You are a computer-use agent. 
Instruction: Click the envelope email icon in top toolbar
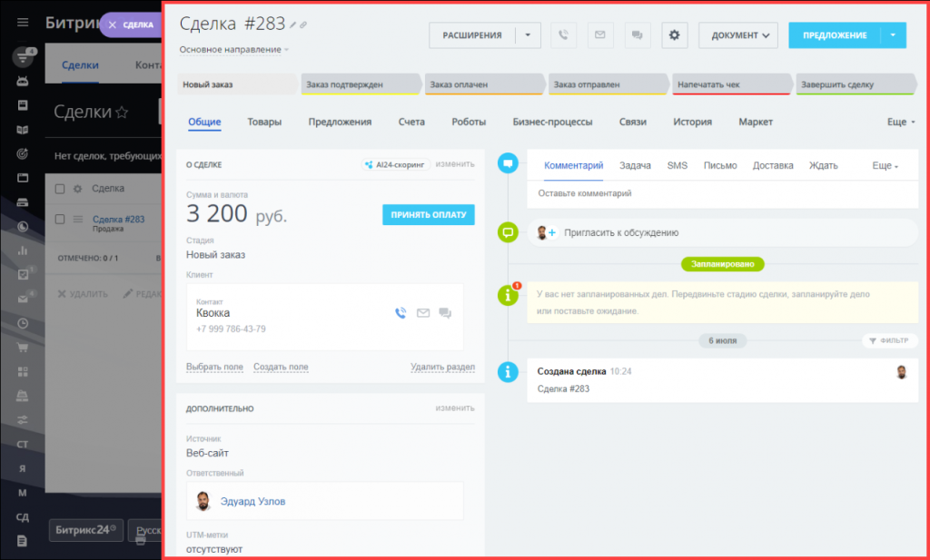click(x=599, y=35)
